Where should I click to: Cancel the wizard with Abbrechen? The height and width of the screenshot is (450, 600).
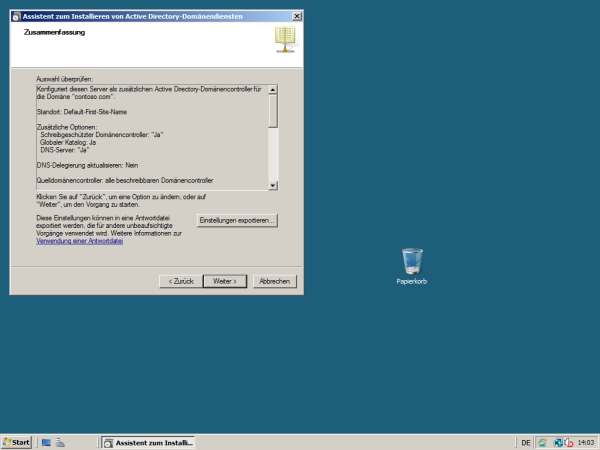pos(274,281)
